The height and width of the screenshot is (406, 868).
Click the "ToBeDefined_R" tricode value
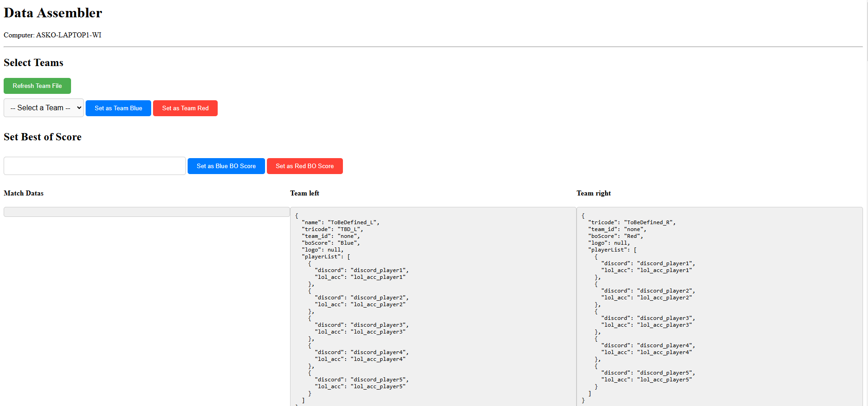pos(649,222)
